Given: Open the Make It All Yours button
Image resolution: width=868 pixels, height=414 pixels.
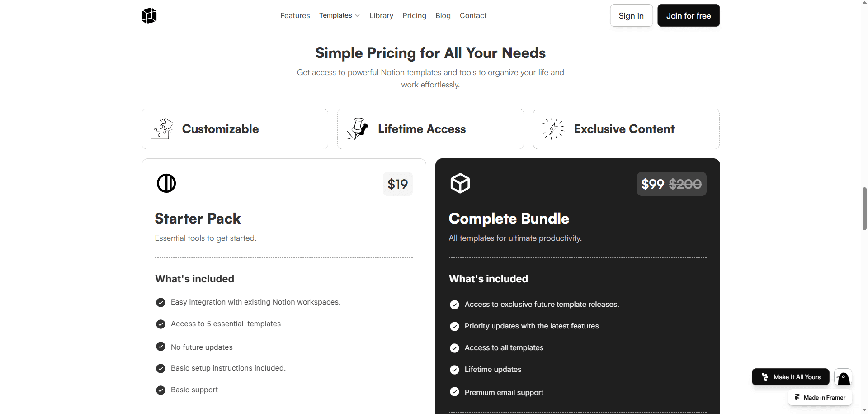Looking at the screenshot, I should pyautogui.click(x=790, y=377).
